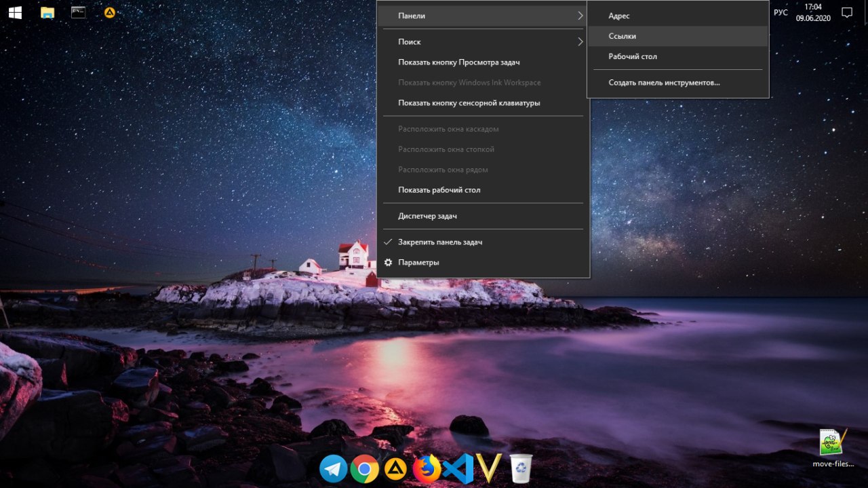The height and width of the screenshot is (488, 868).
Task: Open AIMP player from the dock
Action: [x=395, y=468]
